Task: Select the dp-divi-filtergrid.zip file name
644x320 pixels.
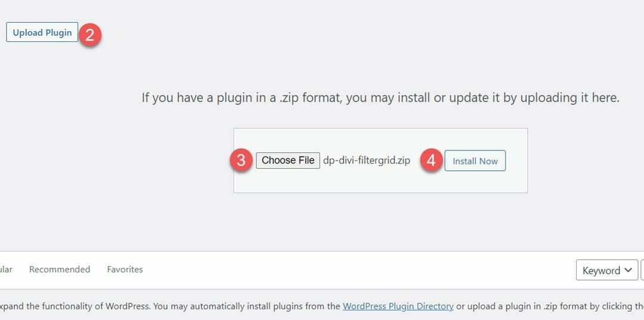Action: [x=367, y=160]
